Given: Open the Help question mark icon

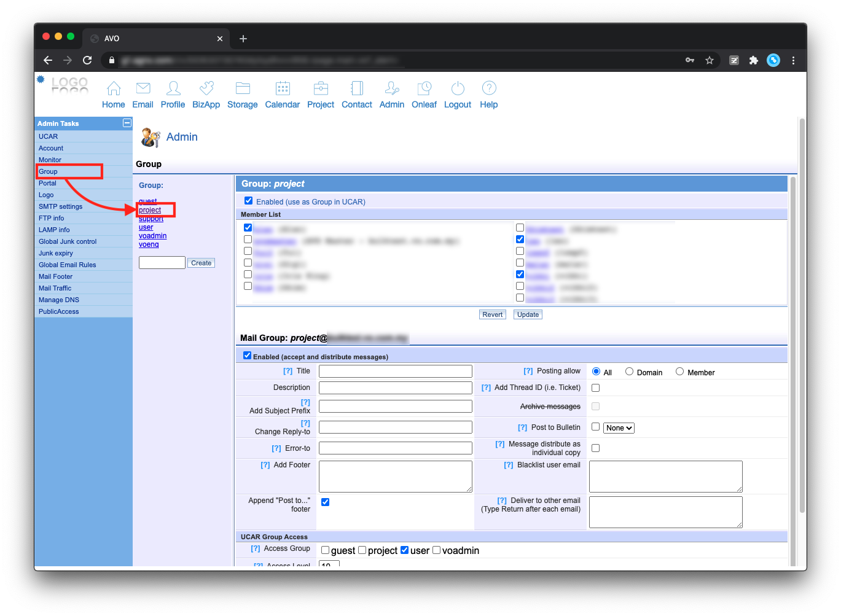Looking at the screenshot, I should coord(489,88).
